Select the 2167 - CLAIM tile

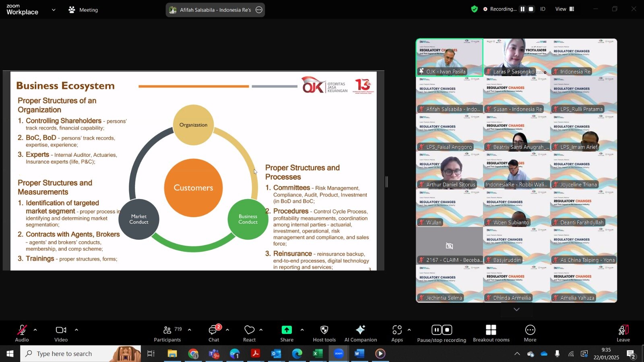point(450,246)
